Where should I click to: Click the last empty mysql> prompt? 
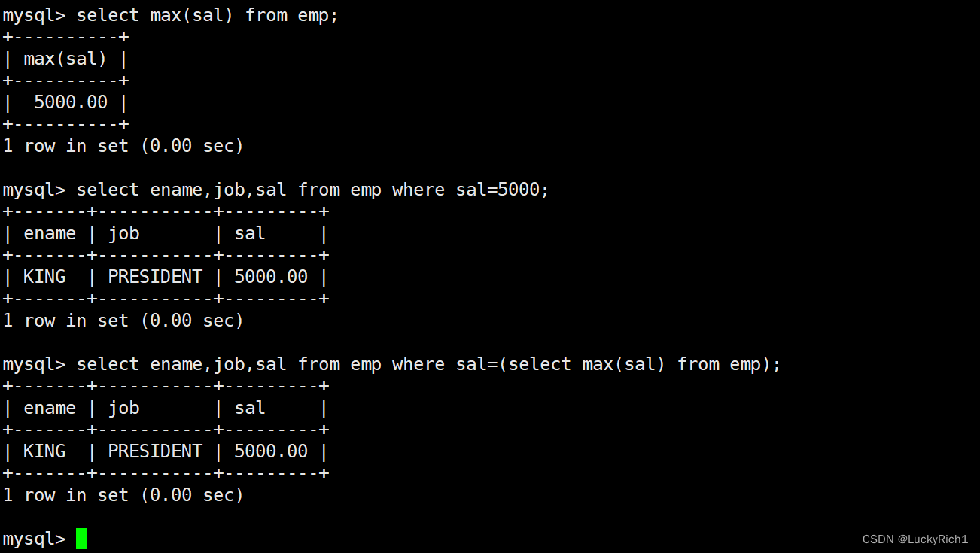click(x=34, y=539)
